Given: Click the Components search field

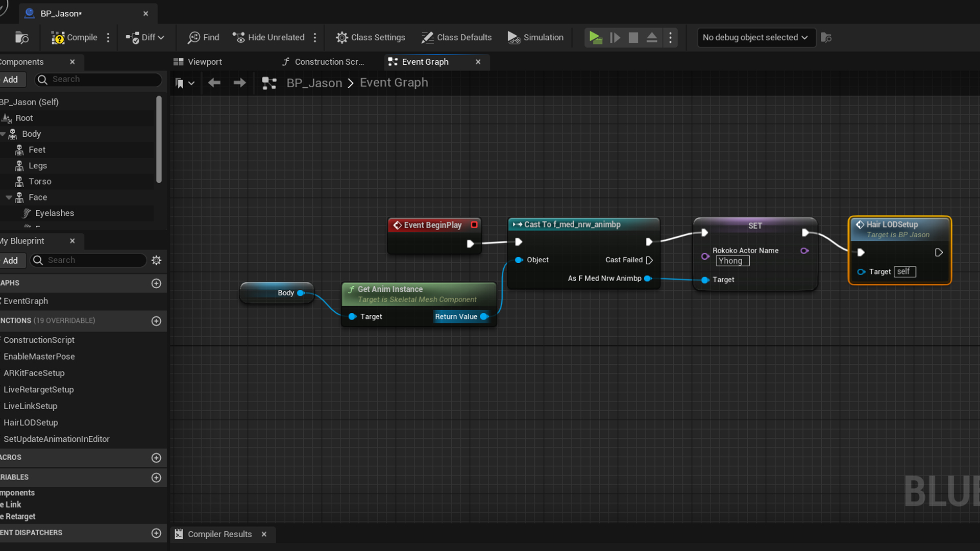Looking at the screenshot, I should tap(98, 79).
